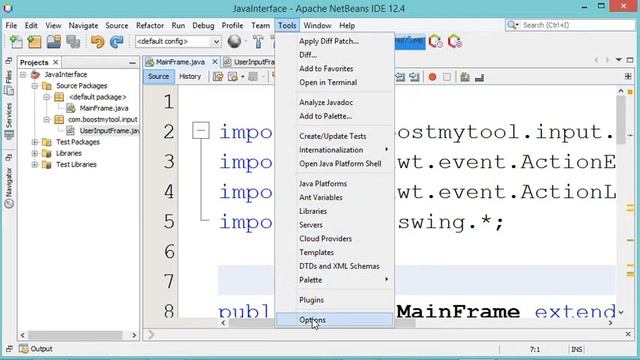Open the Window menu
Image resolution: width=640 pixels, height=360 pixels.
[x=317, y=25]
